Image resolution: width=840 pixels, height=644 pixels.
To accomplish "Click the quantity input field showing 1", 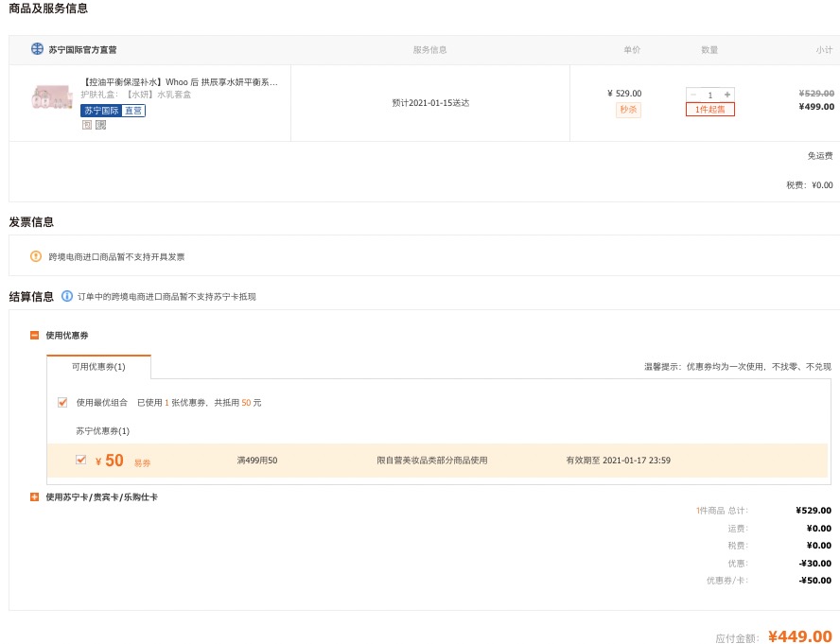I will coord(710,95).
